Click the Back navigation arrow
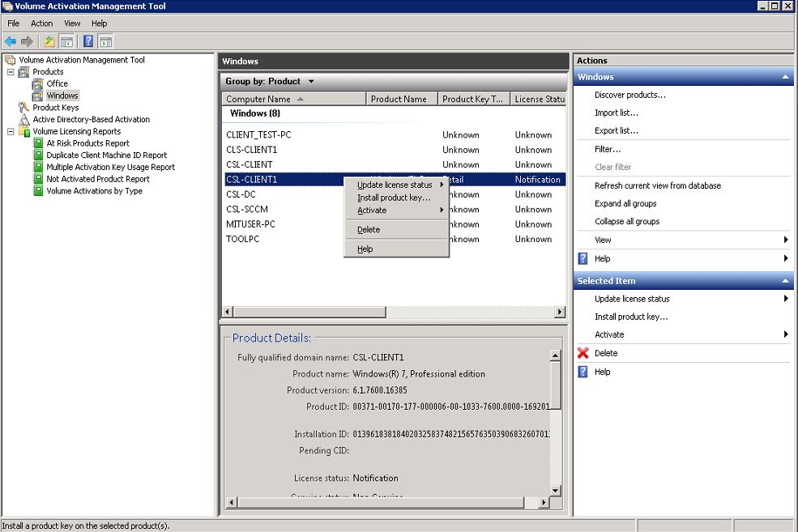The width and height of the screenshot is (798, 532). pyautogui.click(x=11, y=40)
